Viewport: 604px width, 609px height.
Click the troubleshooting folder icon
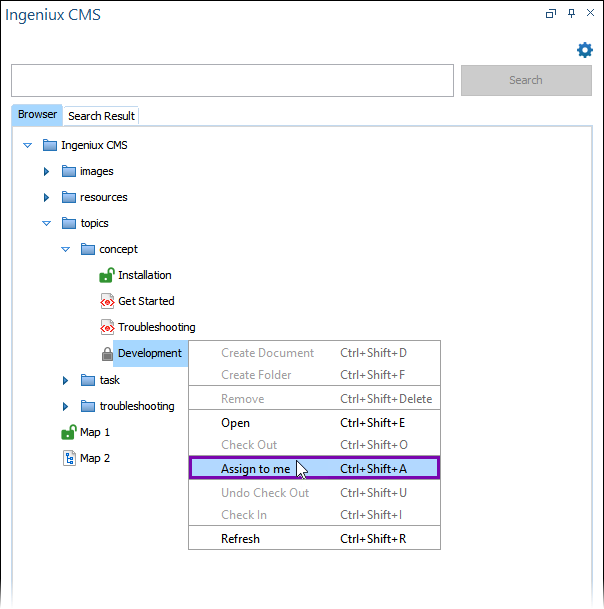[88, 406]
